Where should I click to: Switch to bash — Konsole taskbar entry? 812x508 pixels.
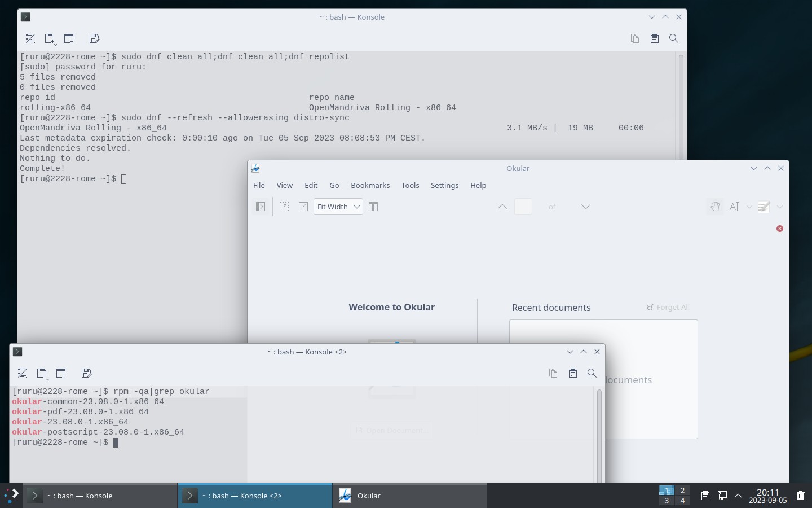[100, 496]
